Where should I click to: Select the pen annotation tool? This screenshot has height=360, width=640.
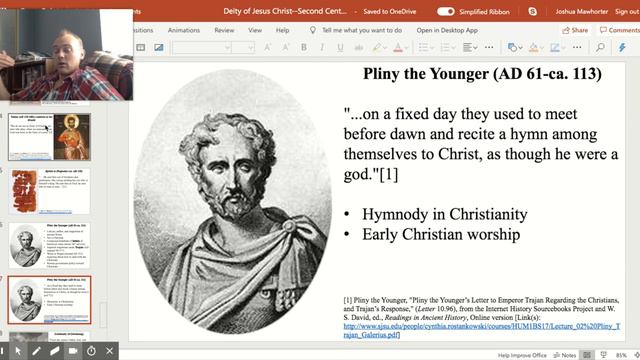point(36,351)
